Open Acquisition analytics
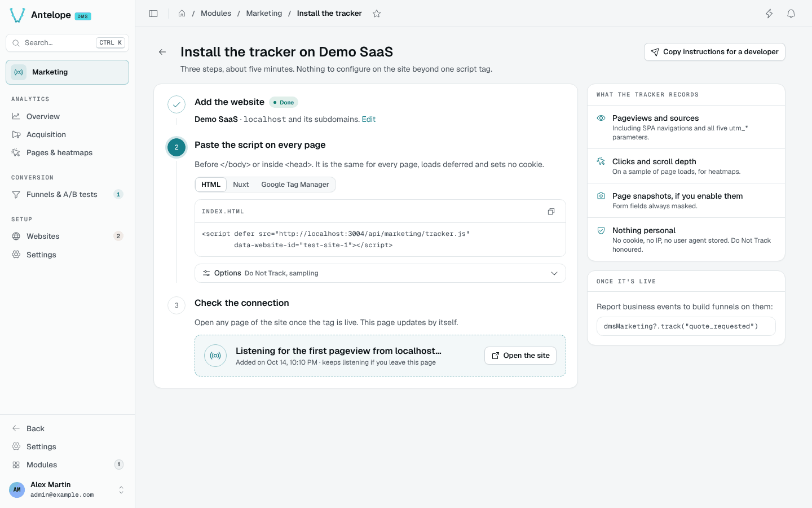 [x=67, y=134]
